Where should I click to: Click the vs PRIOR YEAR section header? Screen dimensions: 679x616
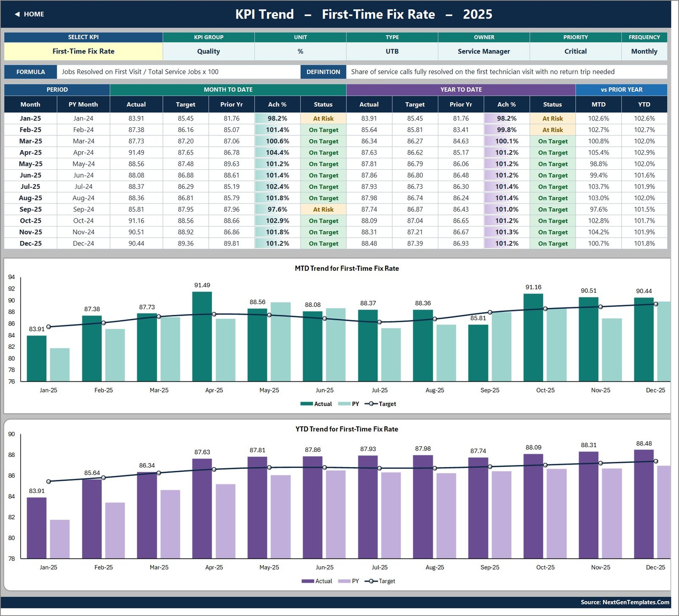tap(621, 90)
